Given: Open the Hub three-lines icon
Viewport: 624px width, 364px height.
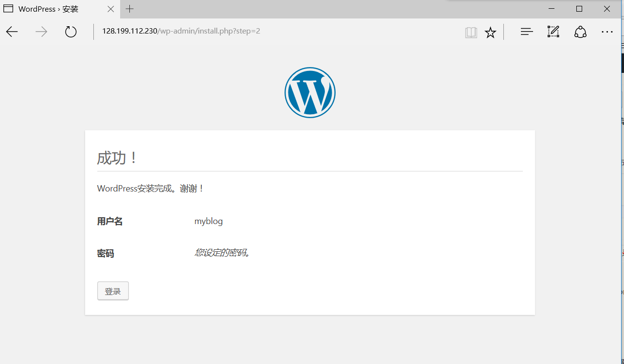Looking at the screenshot, I should (x=527, y=32).
